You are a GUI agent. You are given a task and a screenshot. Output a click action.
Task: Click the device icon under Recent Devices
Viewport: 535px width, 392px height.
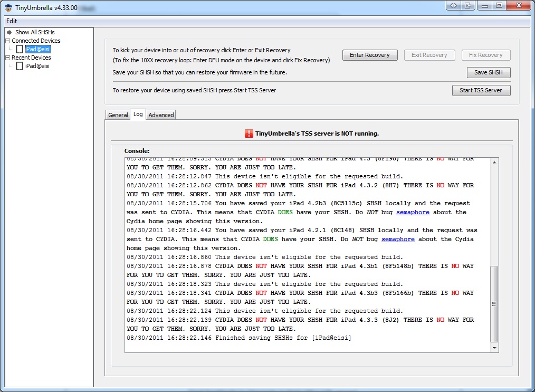click(20, 66)
